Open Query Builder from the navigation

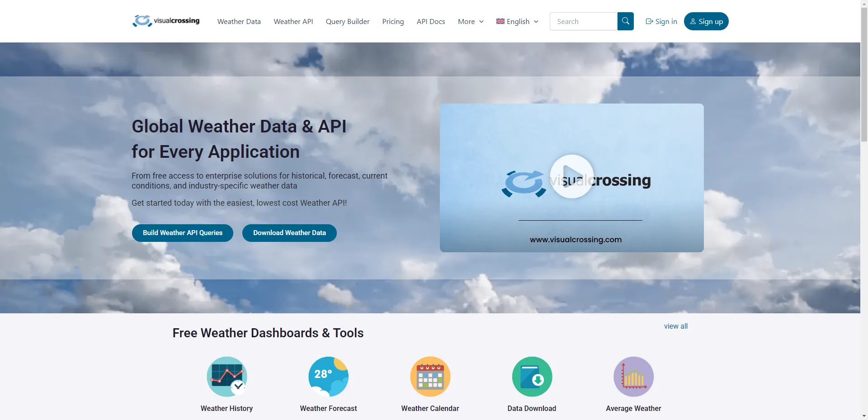point(347,21)
